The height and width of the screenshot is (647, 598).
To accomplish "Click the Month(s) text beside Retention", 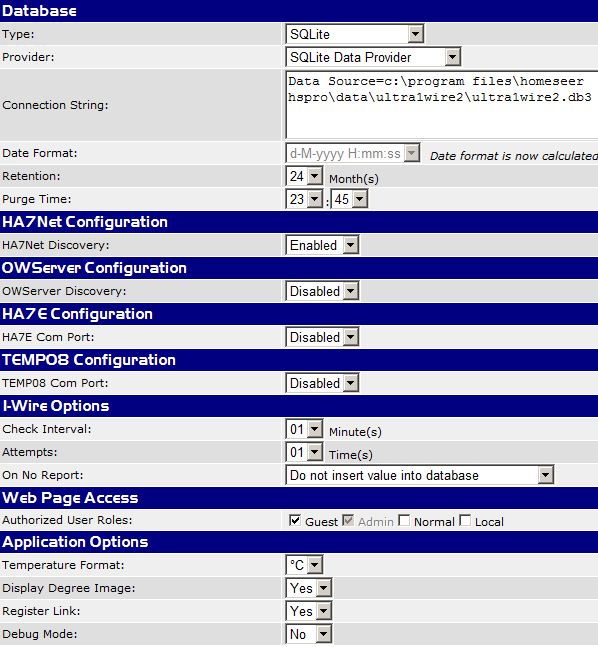I will point(354,179).
